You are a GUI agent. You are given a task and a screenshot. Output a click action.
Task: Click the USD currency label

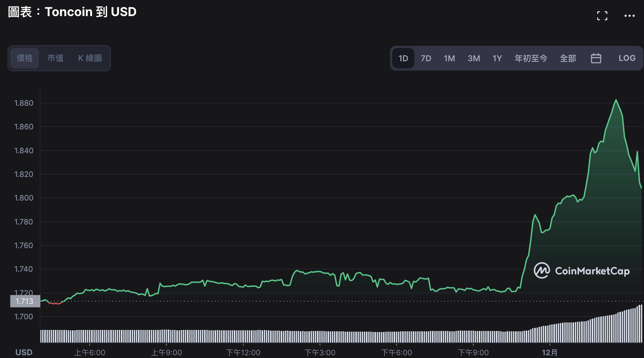[24, 353]
